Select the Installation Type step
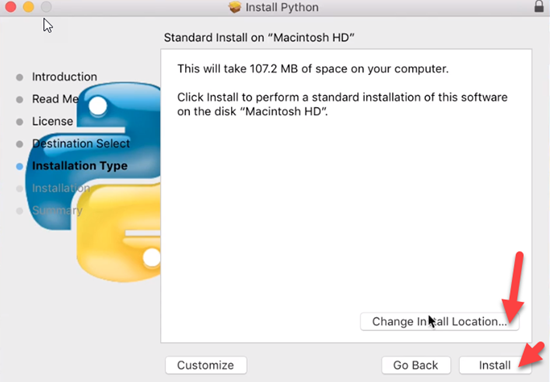 pyautogui.click(x=80, y=166)
